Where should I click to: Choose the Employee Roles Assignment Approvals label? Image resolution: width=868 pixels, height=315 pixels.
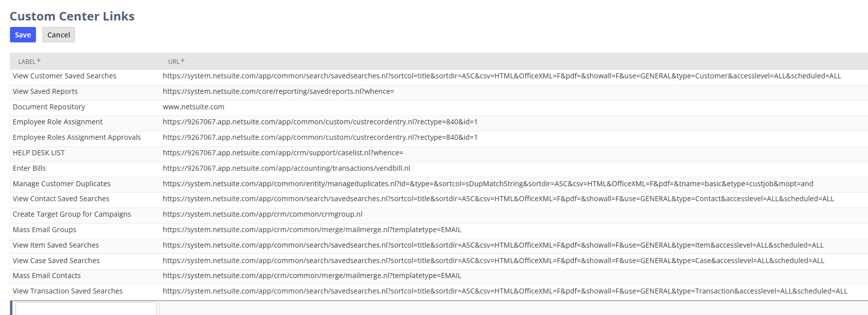point(77,138)
